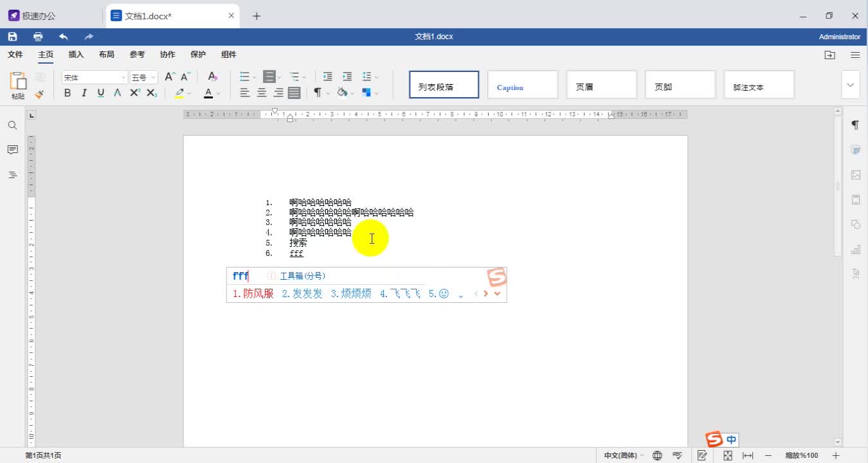The height and width of the screenshot is (463, 868).
Task: Select the 页眉 style button
Action: [x=601, y=84]
